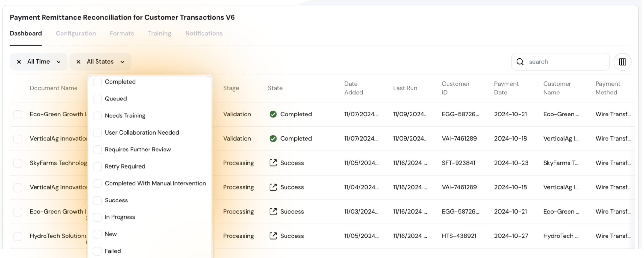644x258 pixels.
Task: Open the Training tab
Action: (159, 33)
